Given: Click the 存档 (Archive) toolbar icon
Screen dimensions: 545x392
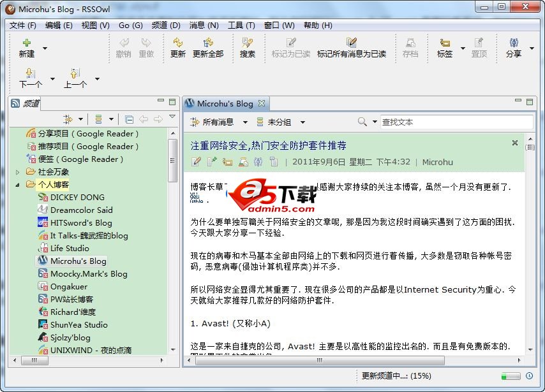Looking at the screenshot, I should (410, 43).
